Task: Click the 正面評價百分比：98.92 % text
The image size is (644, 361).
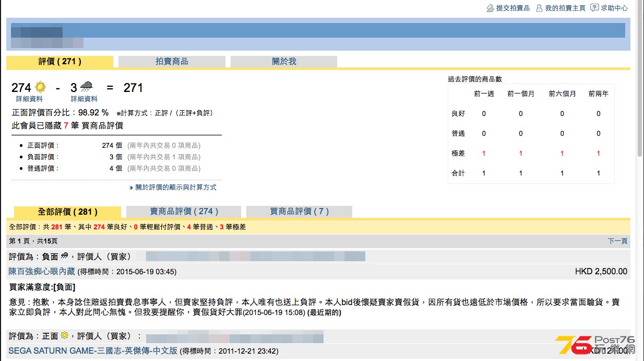Action: click(x=60, y=113)
